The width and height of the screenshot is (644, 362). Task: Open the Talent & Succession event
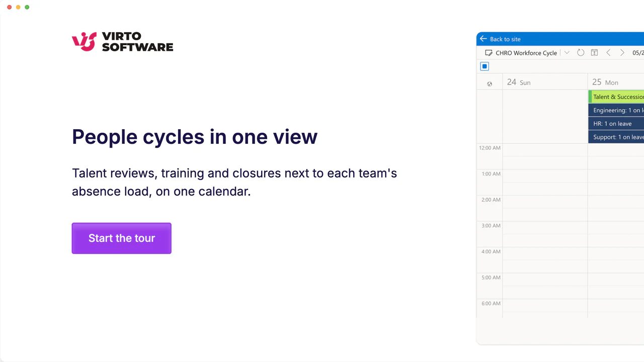click(616, 97)
